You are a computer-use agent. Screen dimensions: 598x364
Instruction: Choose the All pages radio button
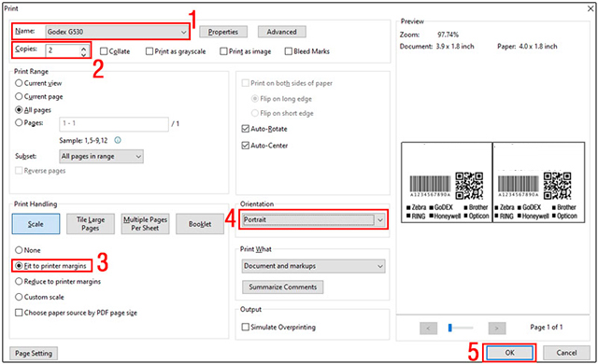click(19, 109)
